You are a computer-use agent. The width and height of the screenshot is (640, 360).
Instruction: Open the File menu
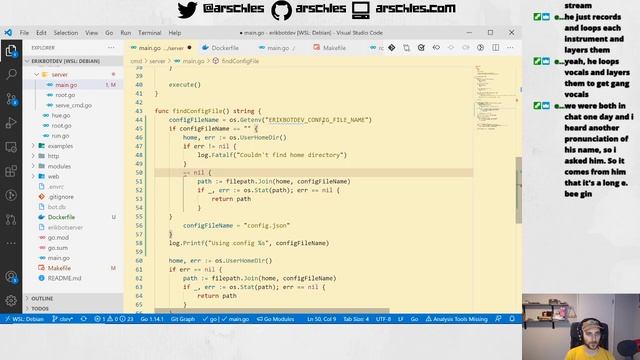[24, 33]
